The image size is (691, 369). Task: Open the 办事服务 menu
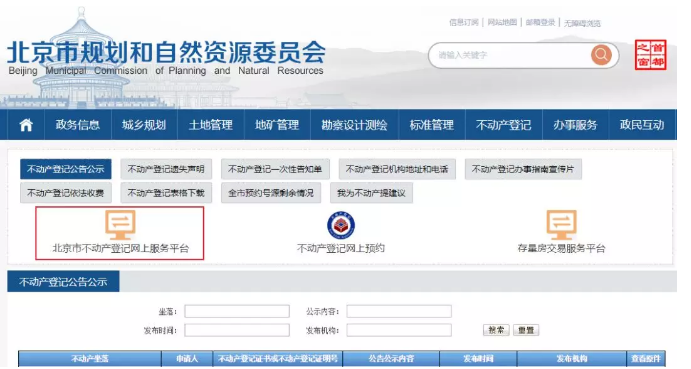[x=576, y=125]
